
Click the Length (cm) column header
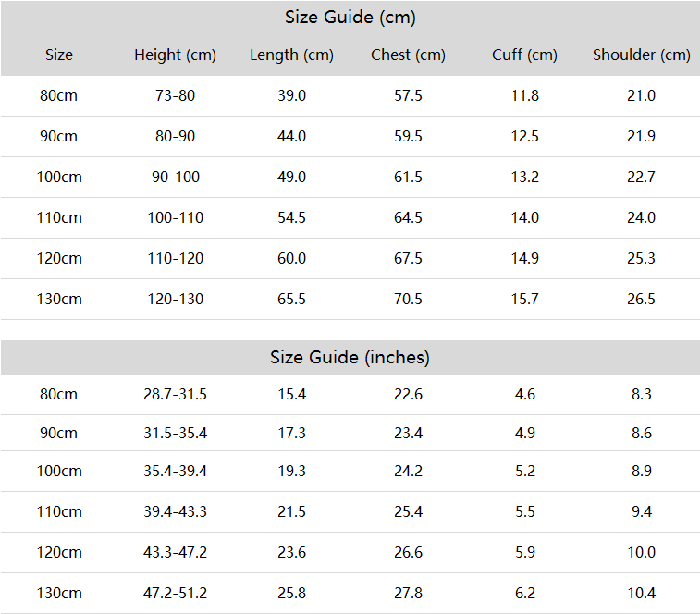click(291, 55)
